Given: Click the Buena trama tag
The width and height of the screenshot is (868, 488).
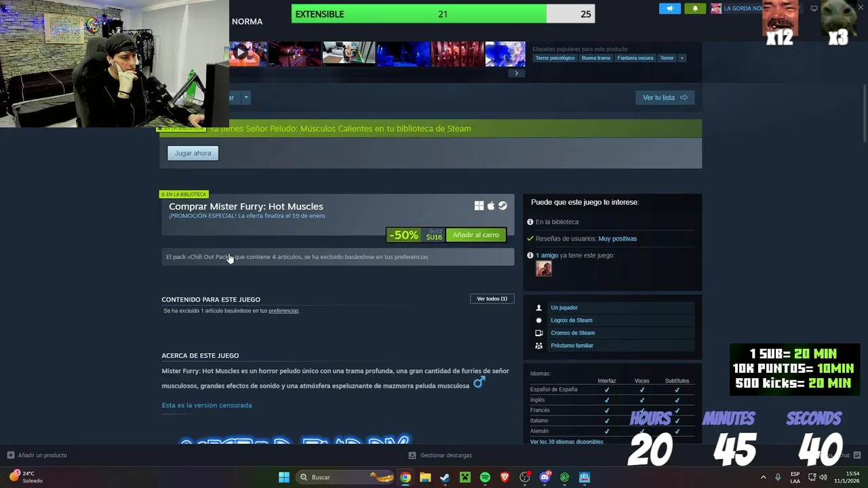Looking at the screenshot, I should [x=596, y=58].
